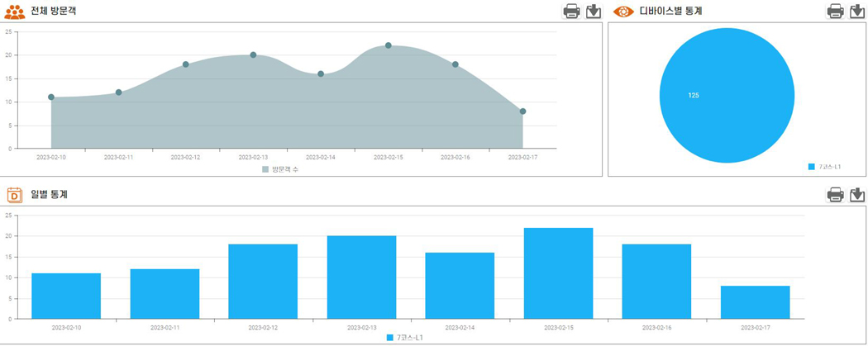
Task: Click the eye icon beside 디바이스별 통계
Action: (623, 12)
